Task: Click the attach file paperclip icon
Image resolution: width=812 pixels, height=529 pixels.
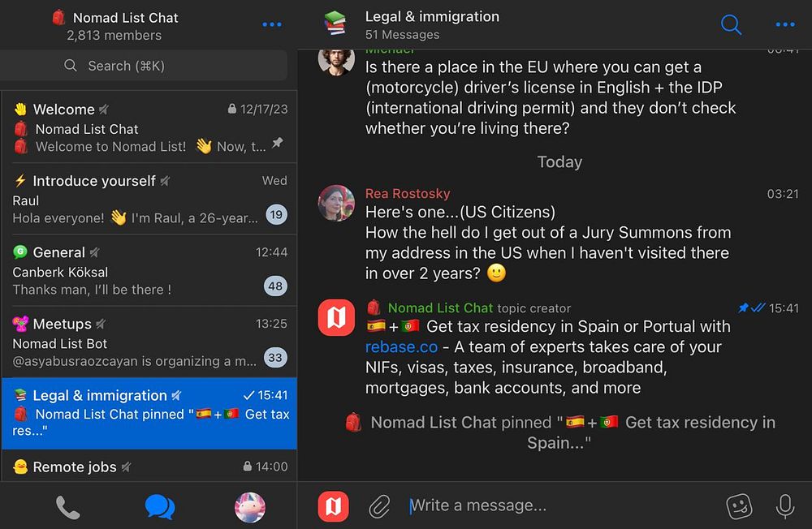Action: pos(379,506)
